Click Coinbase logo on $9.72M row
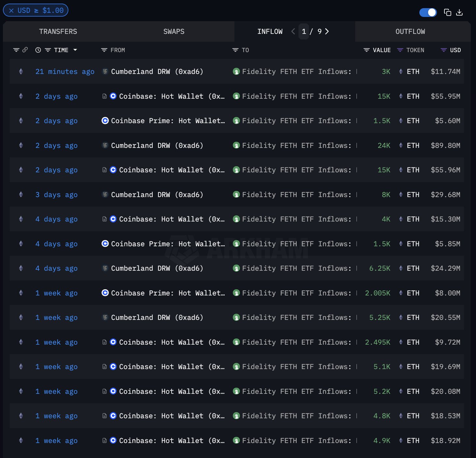This screenshot has height=458, width=476. [x=113, y=342]
